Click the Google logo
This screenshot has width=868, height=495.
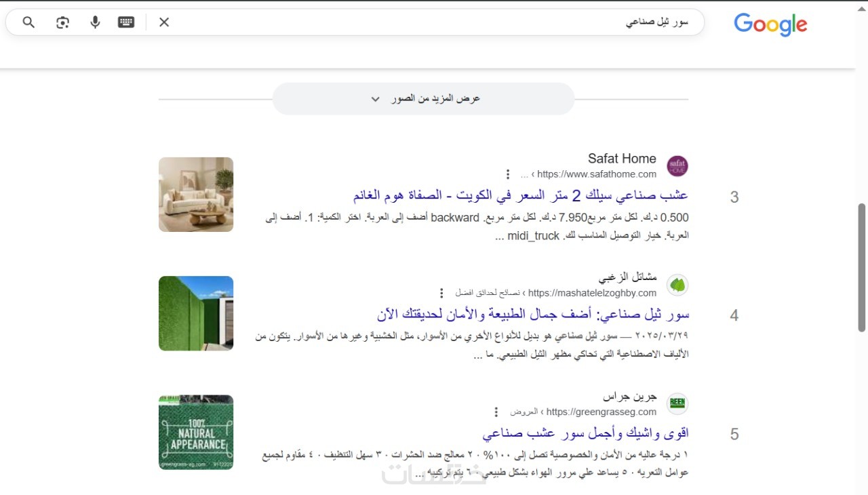point(770,25)
